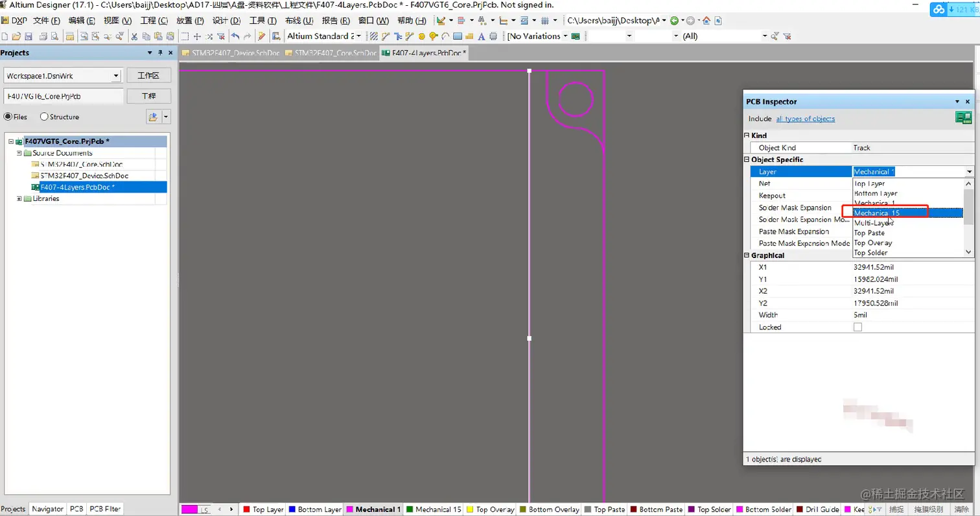
Task: Collapse the F407VGT6_Core.PrjPcb project node
Action: click(10, 141)
